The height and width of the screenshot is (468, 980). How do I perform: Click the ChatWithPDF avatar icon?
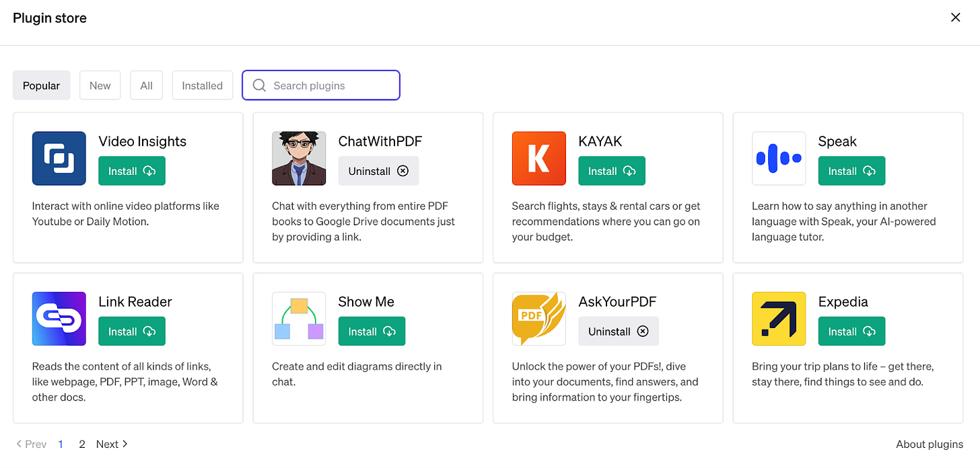[299, 158]
